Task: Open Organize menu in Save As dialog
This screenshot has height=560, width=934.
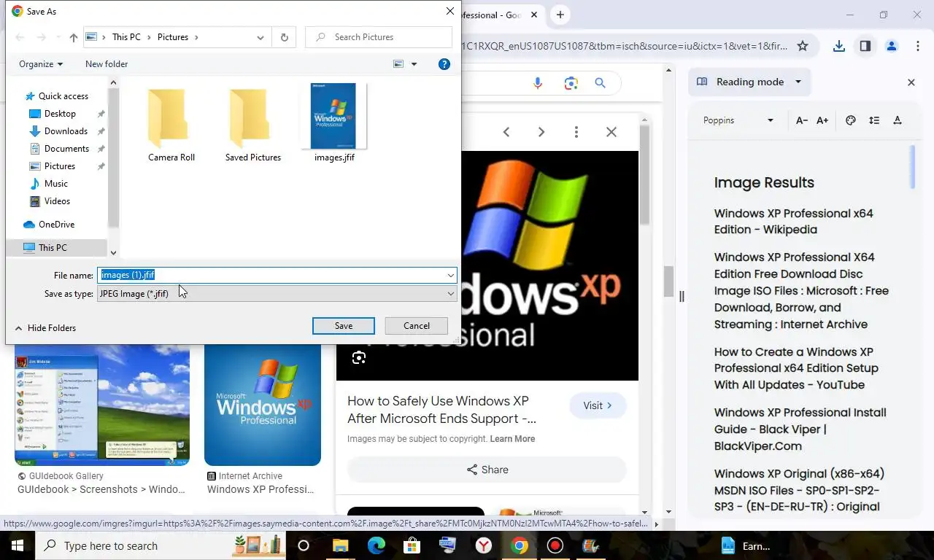Action: click(41, 64)
